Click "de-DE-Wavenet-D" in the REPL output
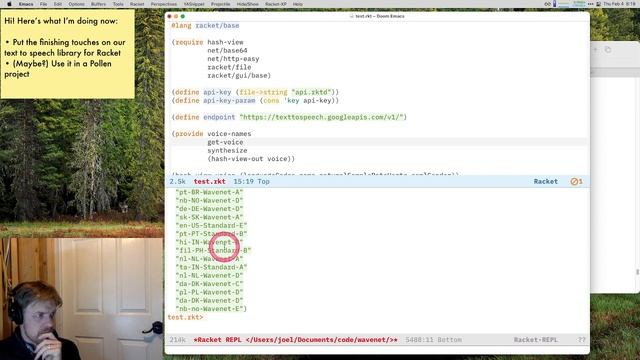The image size is (640, 360). point(209,209)
